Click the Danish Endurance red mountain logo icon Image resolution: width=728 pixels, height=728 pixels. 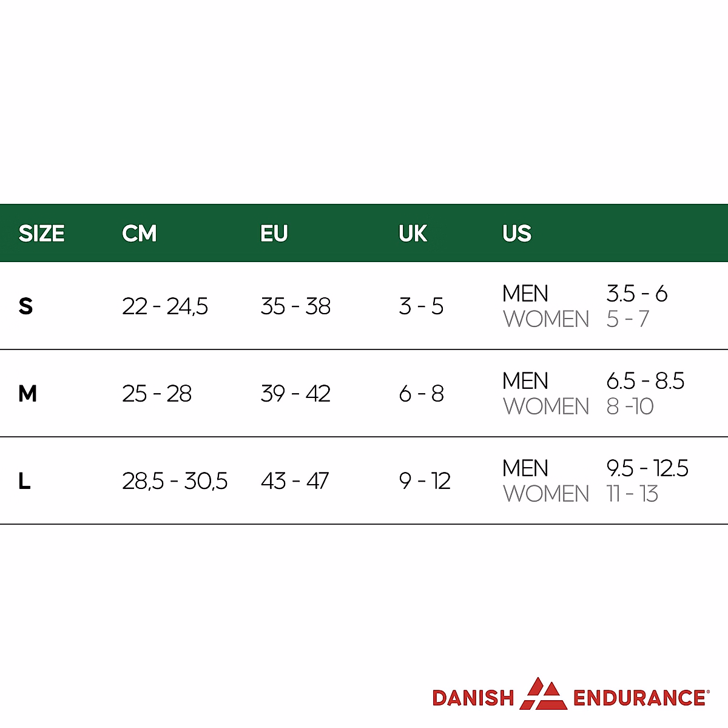coord(543,694)
